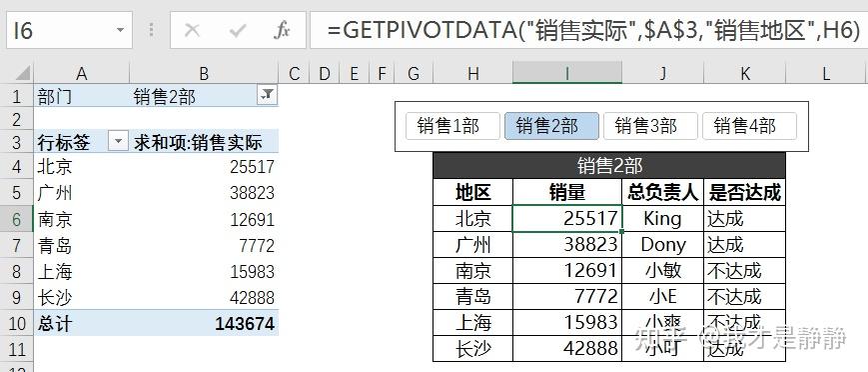Select the 销售3部 slicer option

pos(650,126)
